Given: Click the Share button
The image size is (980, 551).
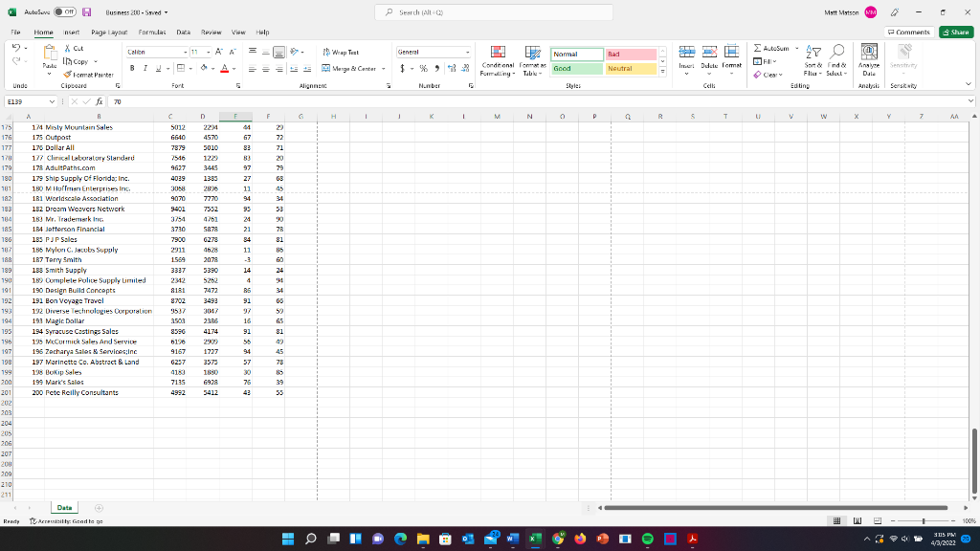Looking at the screenshot, I should coord(954,32).
